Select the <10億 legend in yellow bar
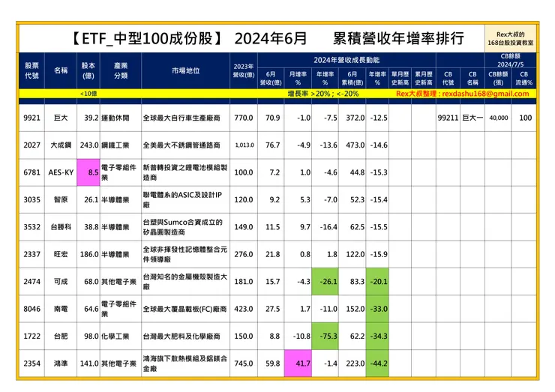Image resolution: width=555 pixels, height=392 pixels. tap(88, 94)
